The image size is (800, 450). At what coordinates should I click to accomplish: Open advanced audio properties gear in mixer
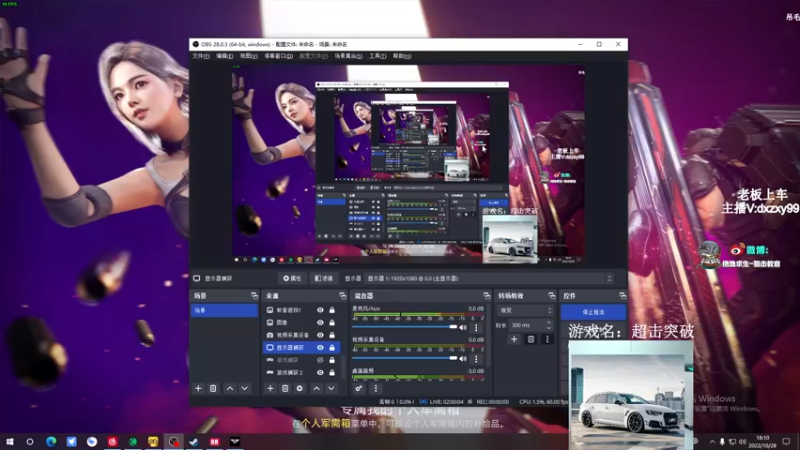pos(359,389)
